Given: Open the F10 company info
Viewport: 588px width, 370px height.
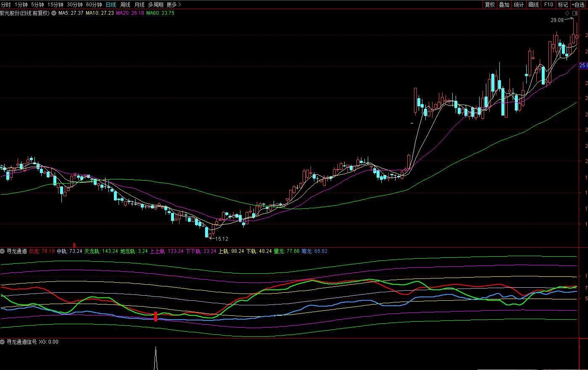Looking at the screenshot, I should (548, 5).
